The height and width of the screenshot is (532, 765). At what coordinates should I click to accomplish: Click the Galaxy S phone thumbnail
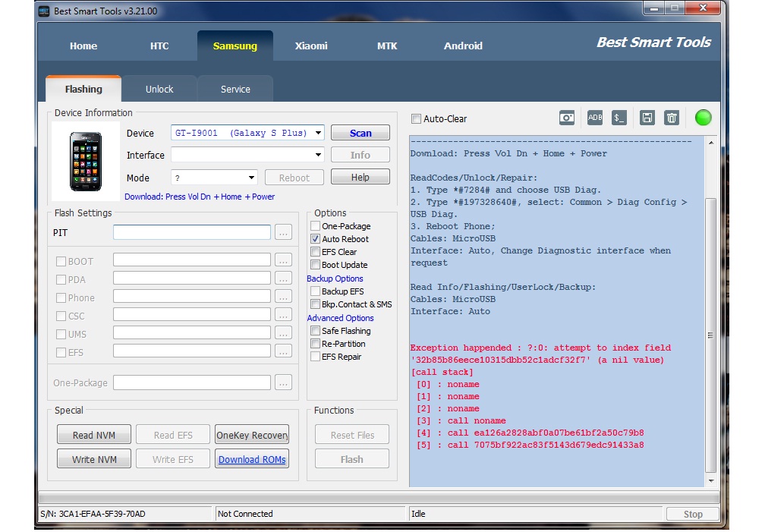tap(86, 161)
